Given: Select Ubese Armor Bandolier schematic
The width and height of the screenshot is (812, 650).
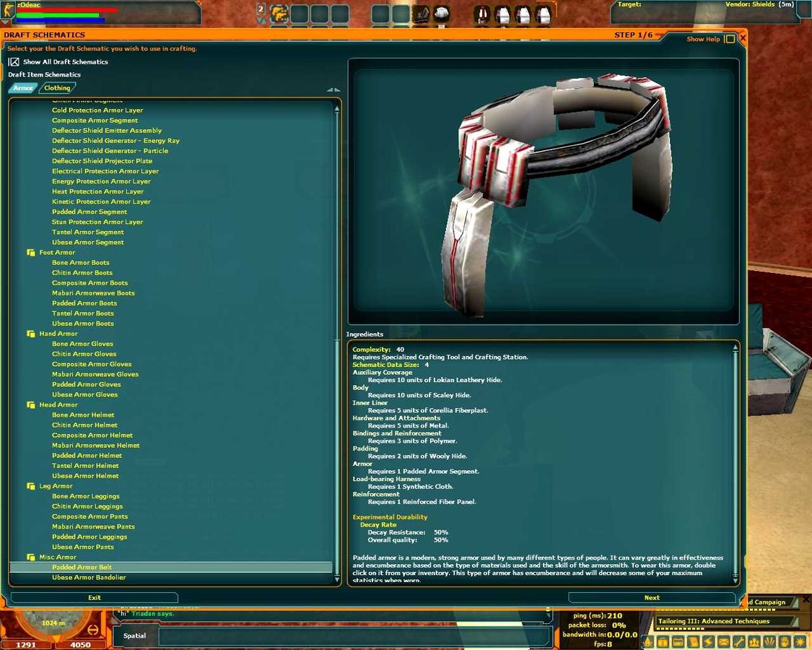Looking at the screenshot, I should (89, 578).
